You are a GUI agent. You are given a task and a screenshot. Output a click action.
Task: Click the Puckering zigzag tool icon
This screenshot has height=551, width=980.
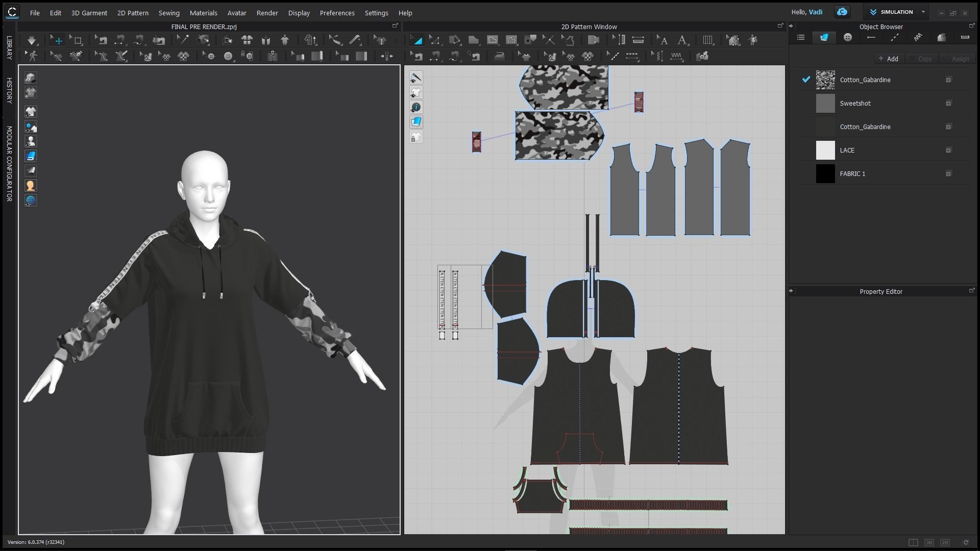[676, 56]
